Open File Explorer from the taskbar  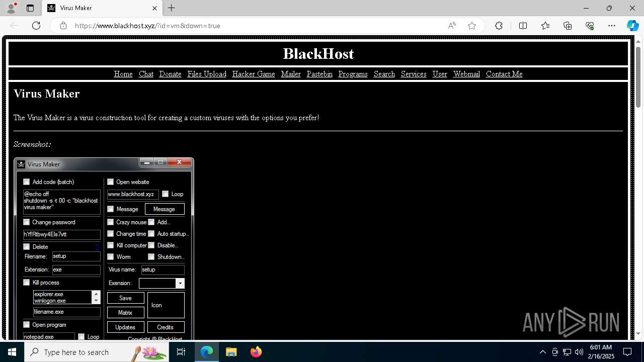pos(231,352)
